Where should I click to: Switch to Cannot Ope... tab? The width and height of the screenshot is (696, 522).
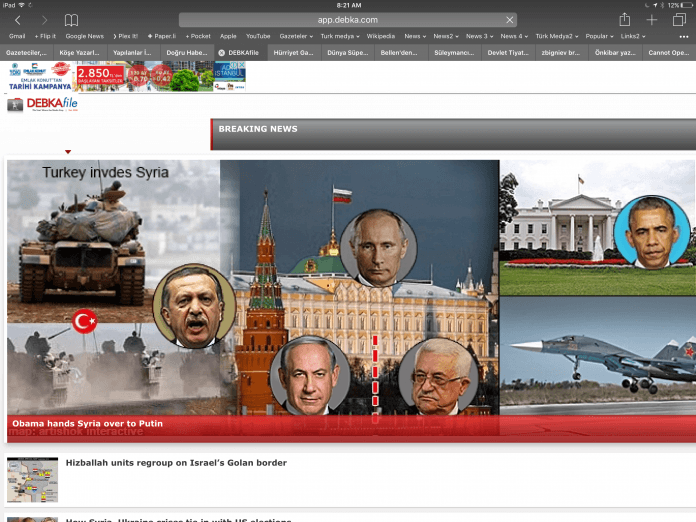(669, 52)
